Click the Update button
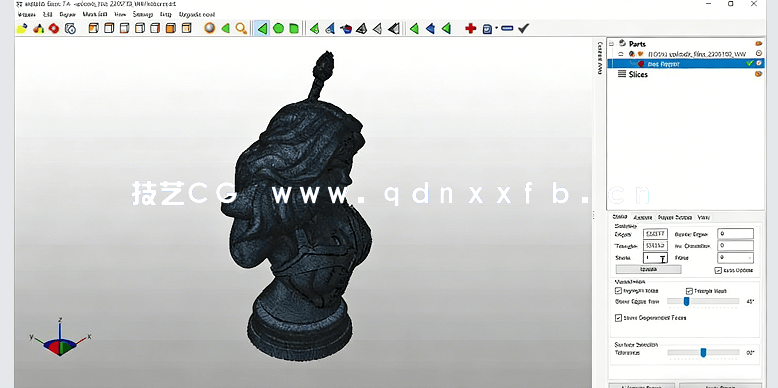The image size is (778, 388). coord(648,269)
